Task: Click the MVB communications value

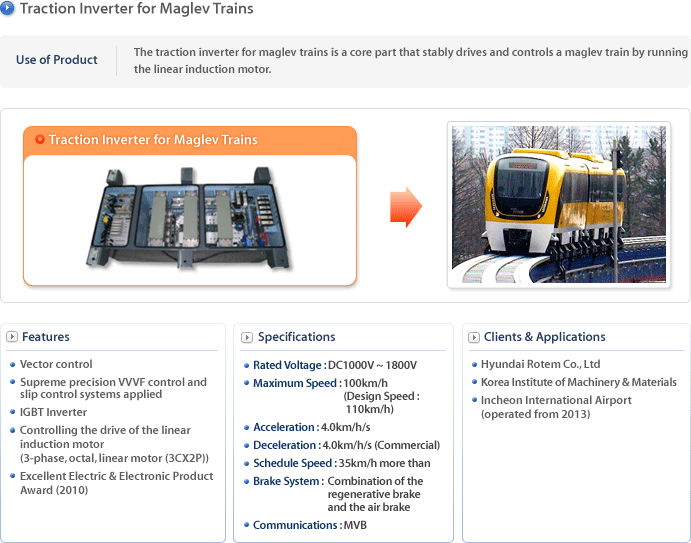Action: click(355, 525)
